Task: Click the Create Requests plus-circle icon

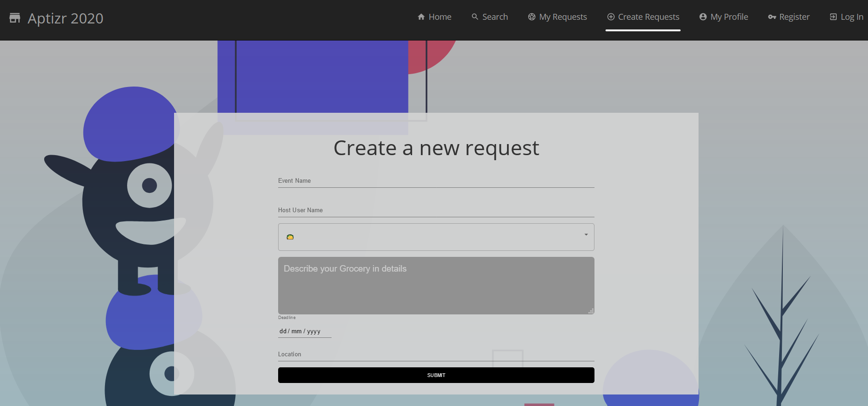Action: (x=611, y=17)
